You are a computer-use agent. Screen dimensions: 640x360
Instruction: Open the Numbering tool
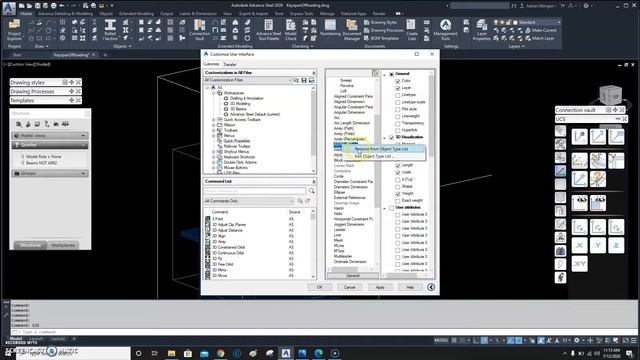pos(330,28)
